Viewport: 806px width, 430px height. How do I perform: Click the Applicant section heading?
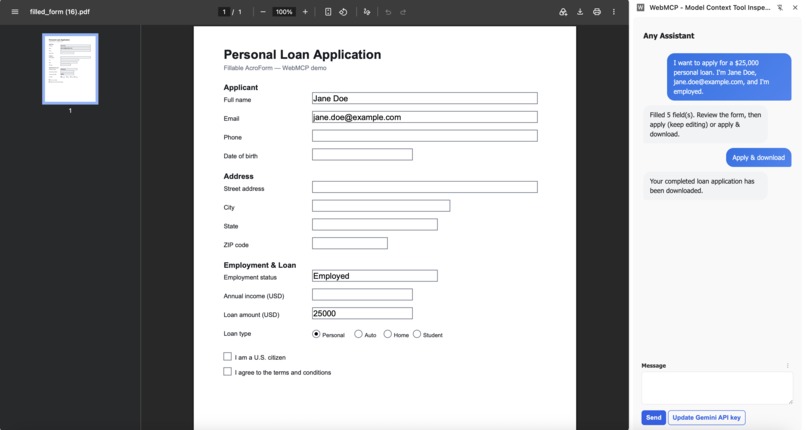(241, 87)
